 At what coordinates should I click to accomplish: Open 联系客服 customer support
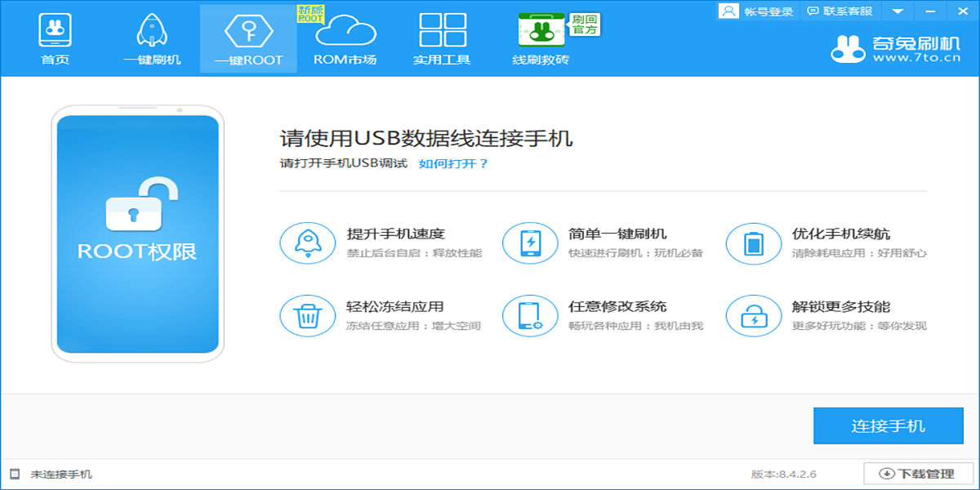tap(839, 11)
